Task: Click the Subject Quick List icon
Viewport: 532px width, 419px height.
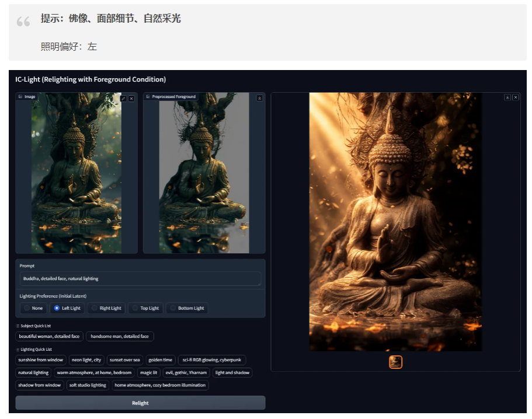Action: tap(18, 326)
